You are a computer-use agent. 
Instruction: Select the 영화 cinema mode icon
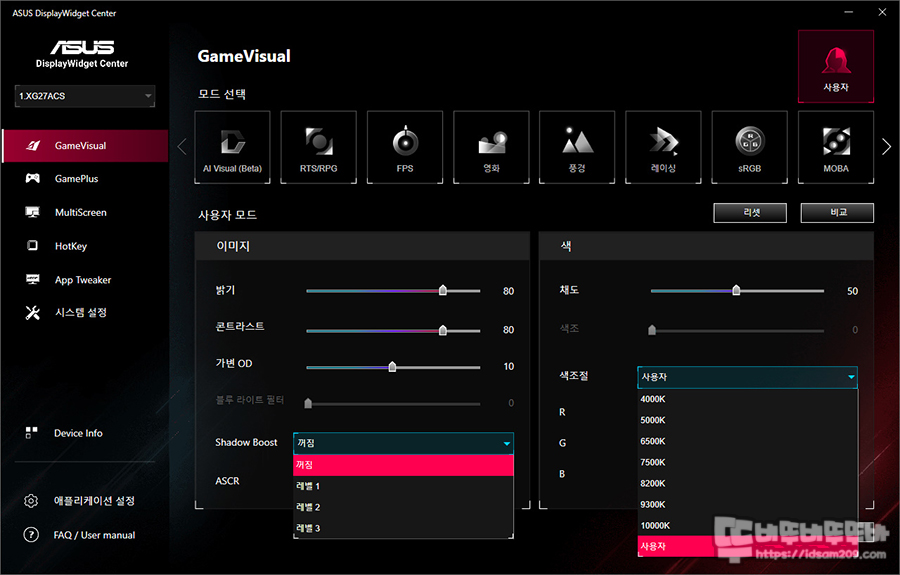click(x=491, y=147)
